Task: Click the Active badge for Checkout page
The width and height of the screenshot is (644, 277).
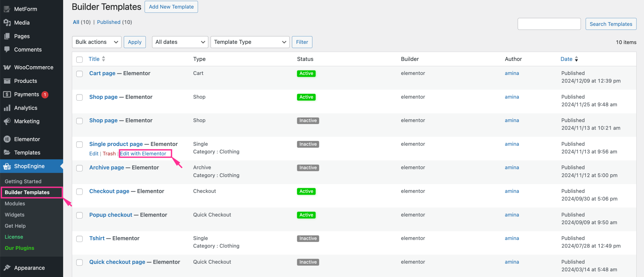Action: (x=306, y=191)
